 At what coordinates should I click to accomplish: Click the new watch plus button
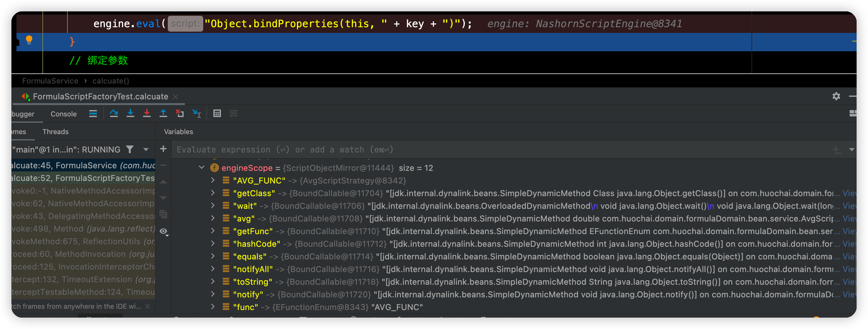pyautogui.click(x=163, y=149)
